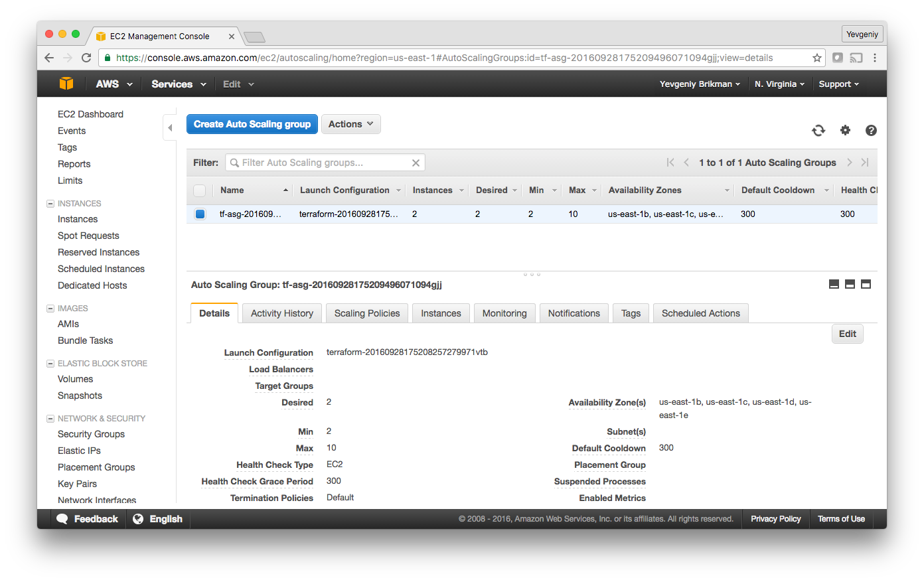
Task: Reload the page in the browser
Action: (86, 58)
